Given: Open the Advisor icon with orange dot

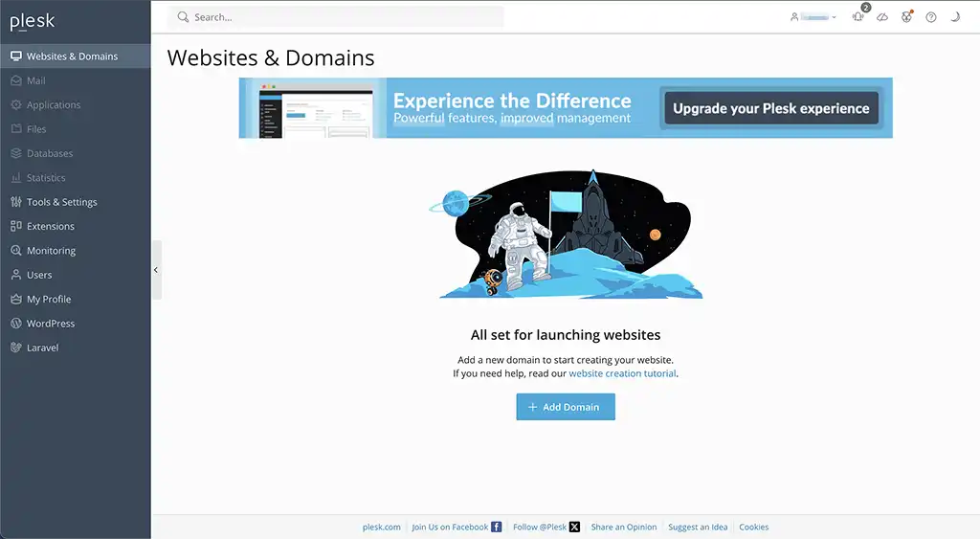Looking at the screenshot, I should tap(907, 17).
